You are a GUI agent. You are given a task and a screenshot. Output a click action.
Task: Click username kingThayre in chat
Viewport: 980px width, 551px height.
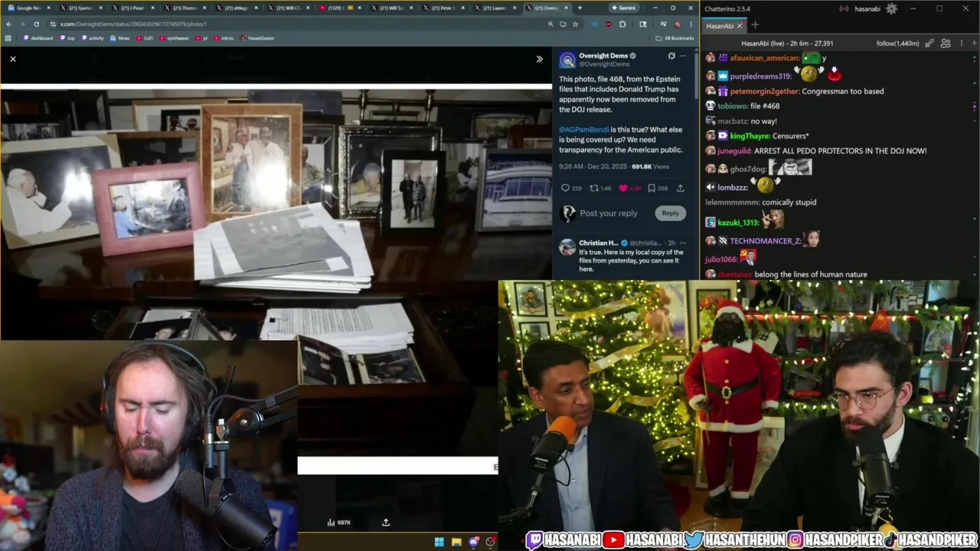(x=750, y=136)
